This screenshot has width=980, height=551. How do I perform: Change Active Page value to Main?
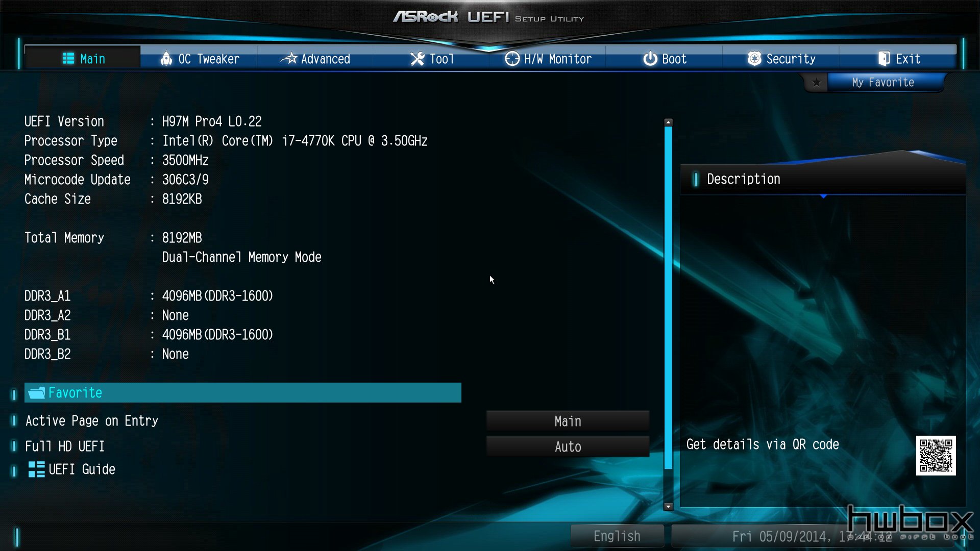pyautogui.click(x=568, y=421)
